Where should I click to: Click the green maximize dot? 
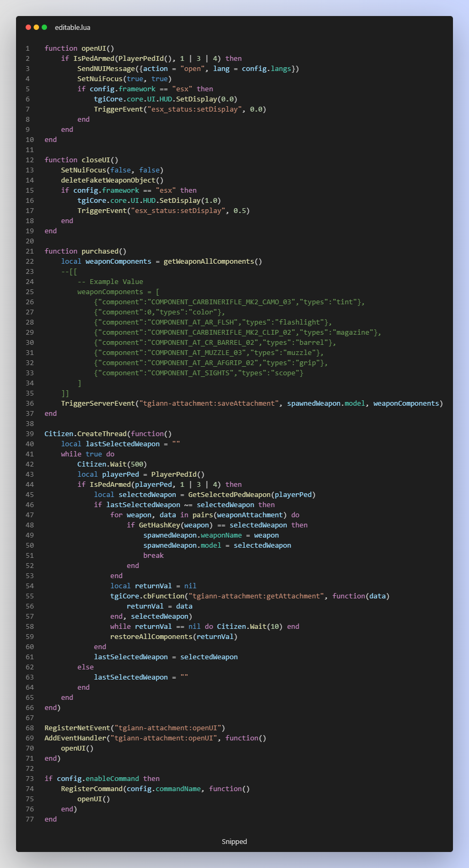point(44,27)
